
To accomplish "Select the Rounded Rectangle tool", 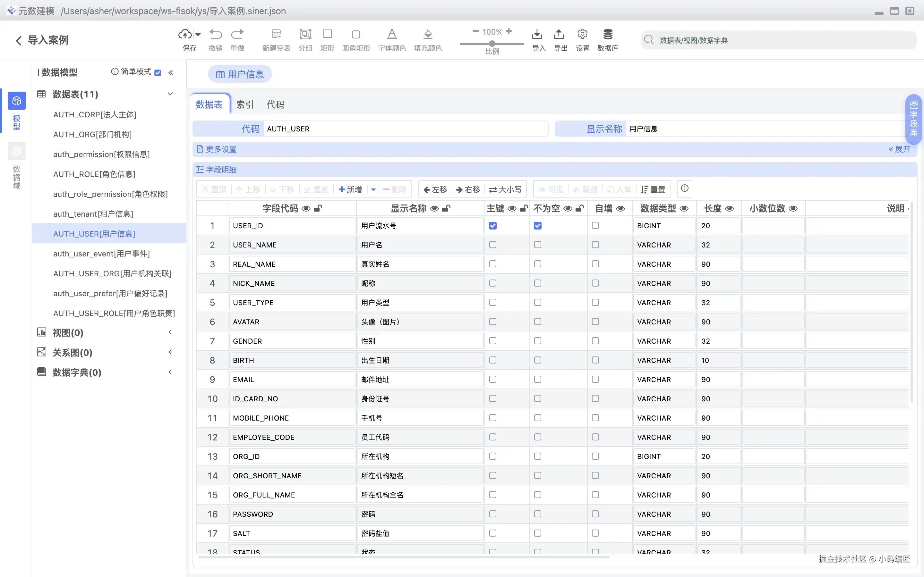I will 356,35.
